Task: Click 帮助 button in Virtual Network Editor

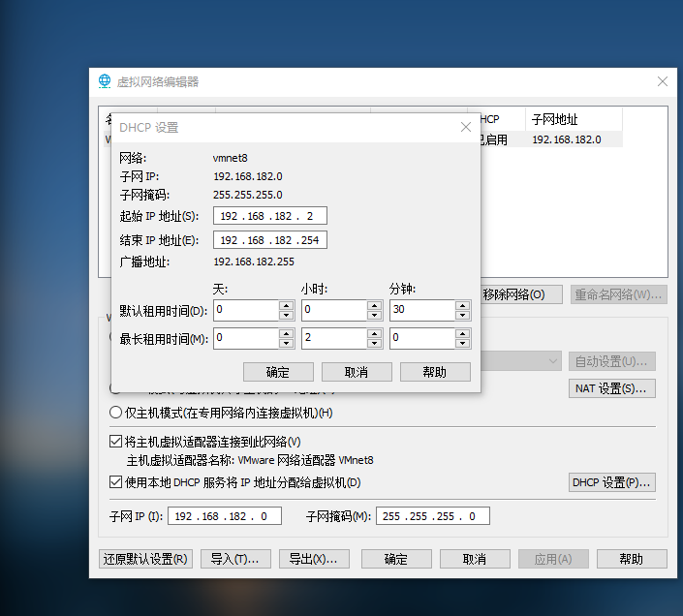Action: [632, 559]
